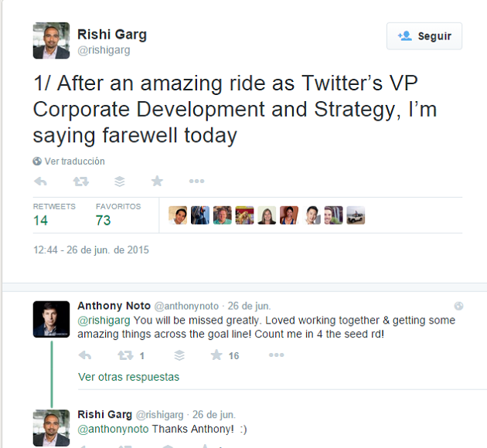Image resolution: width=487 pixels, height=448 pixels.
Task: Reply to Anthony Noto's tweet
Action: [x=86, y=355]
